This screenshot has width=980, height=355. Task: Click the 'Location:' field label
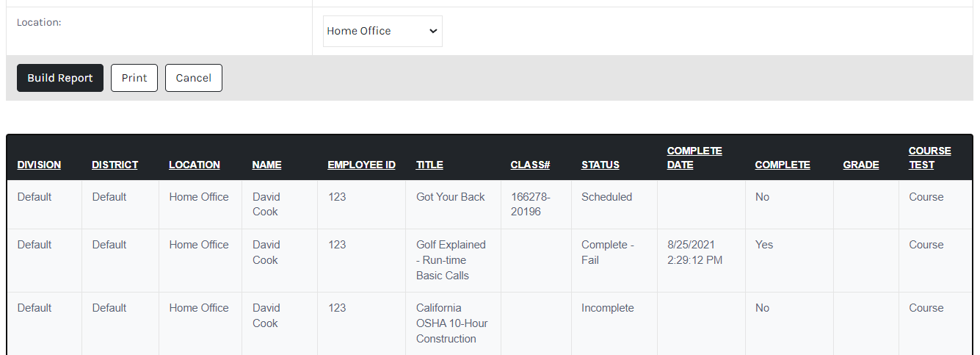[x=39, y=23]
